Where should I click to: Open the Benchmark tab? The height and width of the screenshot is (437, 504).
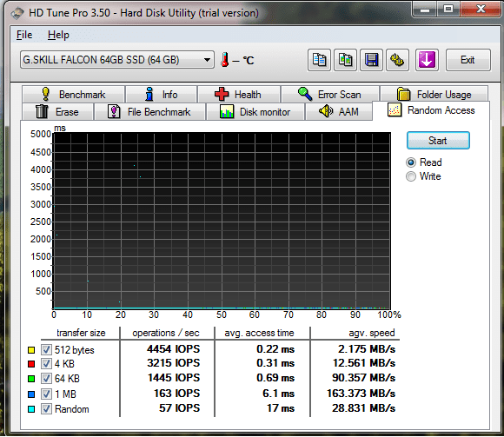pyautogui.click(x=74, y=94)
